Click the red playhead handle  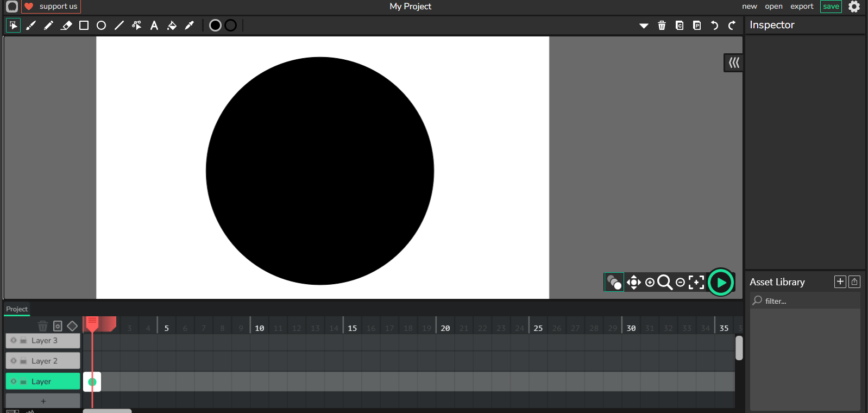pyautogui.click(x=92, y=324)
